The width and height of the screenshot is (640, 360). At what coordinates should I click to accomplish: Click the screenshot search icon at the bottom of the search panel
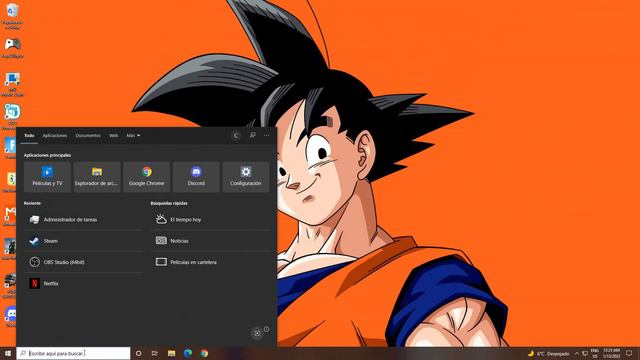pos(257,333)
